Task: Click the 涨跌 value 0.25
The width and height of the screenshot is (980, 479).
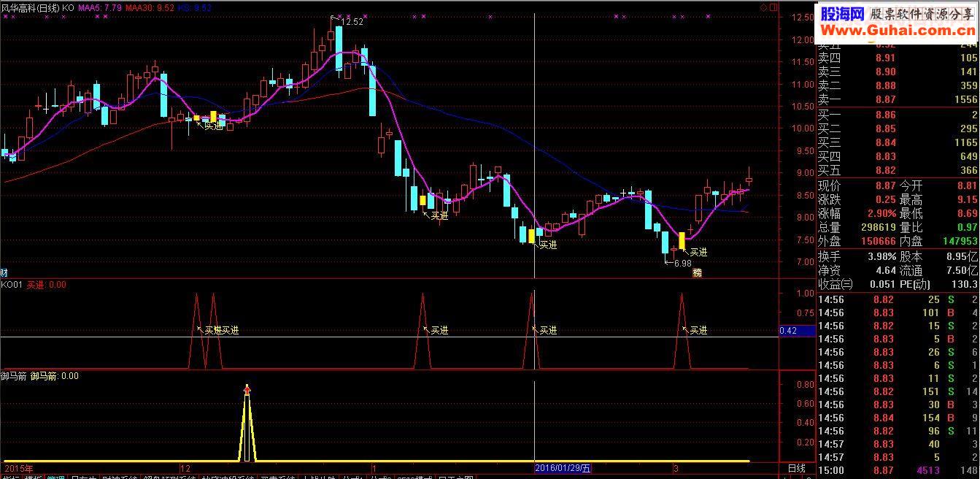Action: (884, 199)
